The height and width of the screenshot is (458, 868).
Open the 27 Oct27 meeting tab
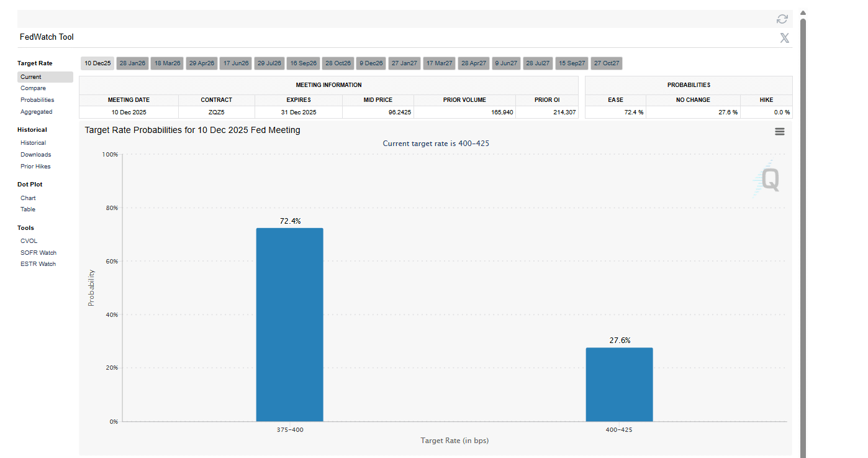[x=606, y=63]
